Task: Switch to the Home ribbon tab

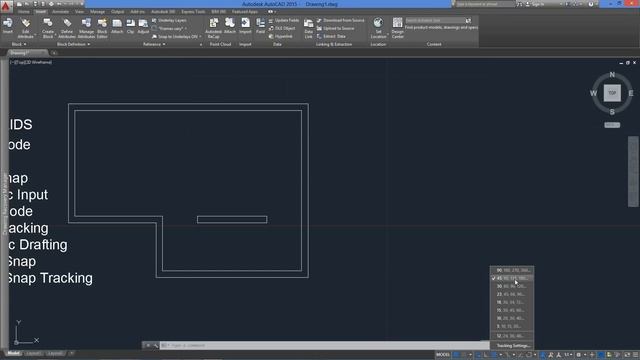Action: (x=23, y=12)
